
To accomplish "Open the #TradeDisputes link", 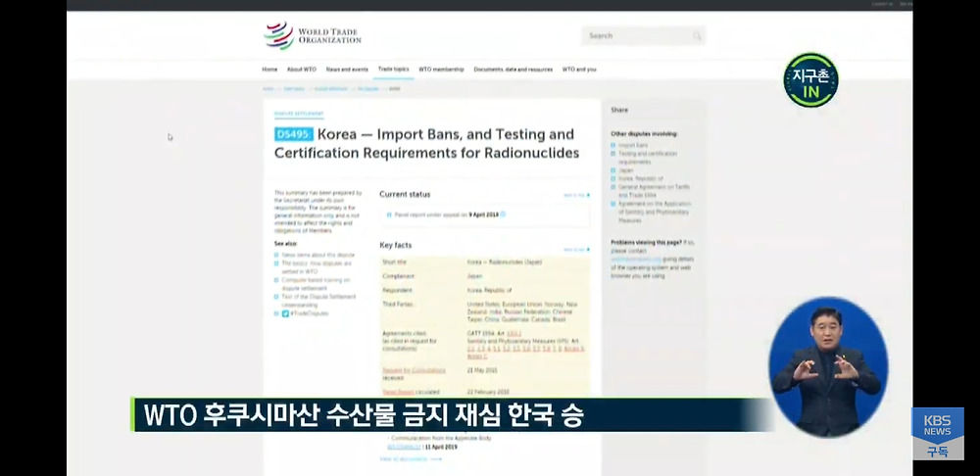I will [309, 313].
